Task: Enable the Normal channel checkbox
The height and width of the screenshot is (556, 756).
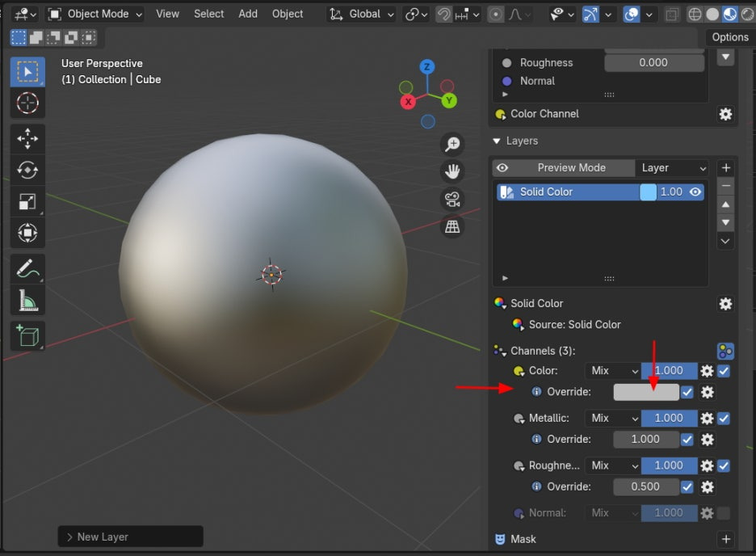Action: tap(724, 513)
